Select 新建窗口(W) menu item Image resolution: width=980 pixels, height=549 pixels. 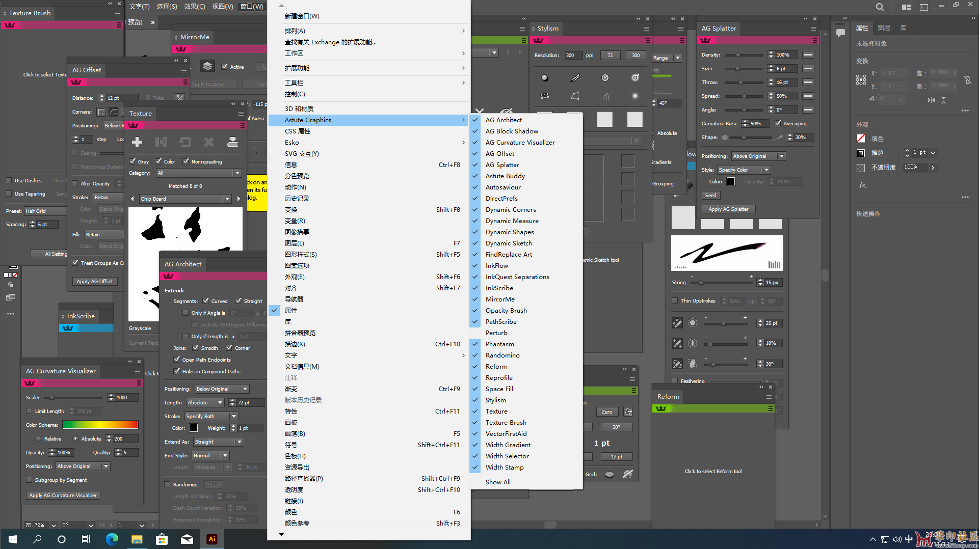pyautogui.click(x=302, y=16)
